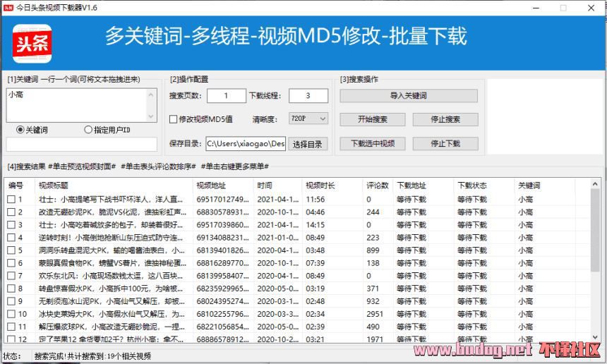Click 下载选中视频 button

pos(373,143)
